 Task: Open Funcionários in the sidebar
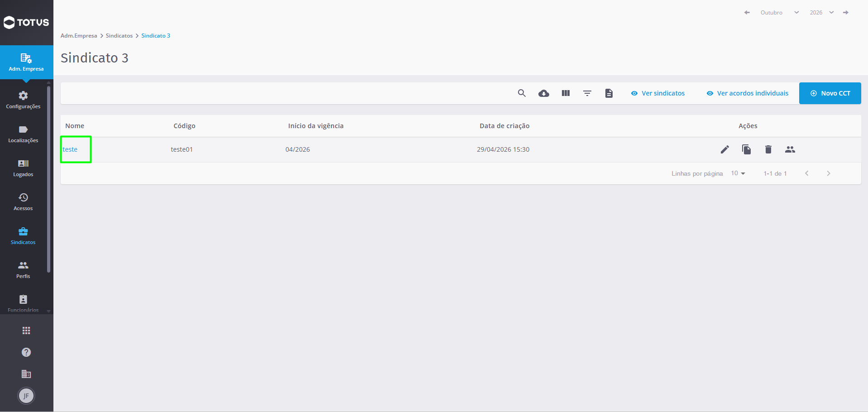point(23,303)
